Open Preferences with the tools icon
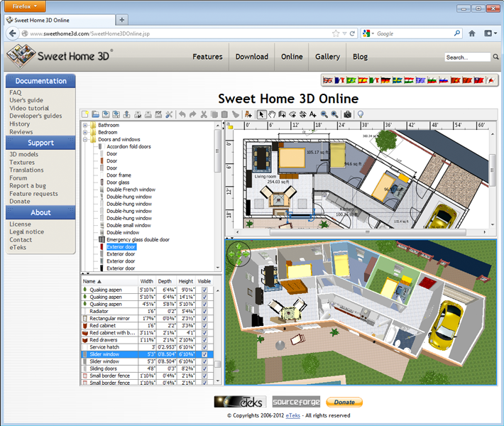The height and width of the screenshot is (426, 504). (x=169, y=114)
